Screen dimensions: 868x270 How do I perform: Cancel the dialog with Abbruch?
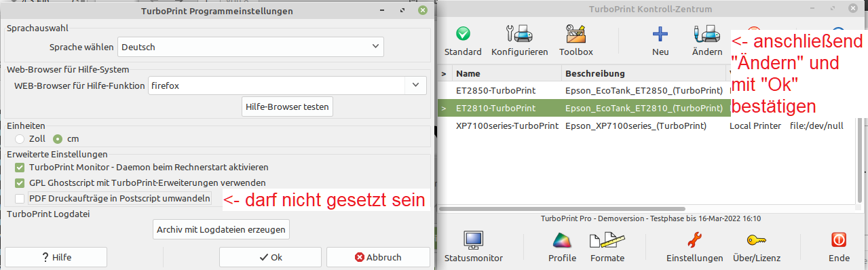click(x=378, y=257)
